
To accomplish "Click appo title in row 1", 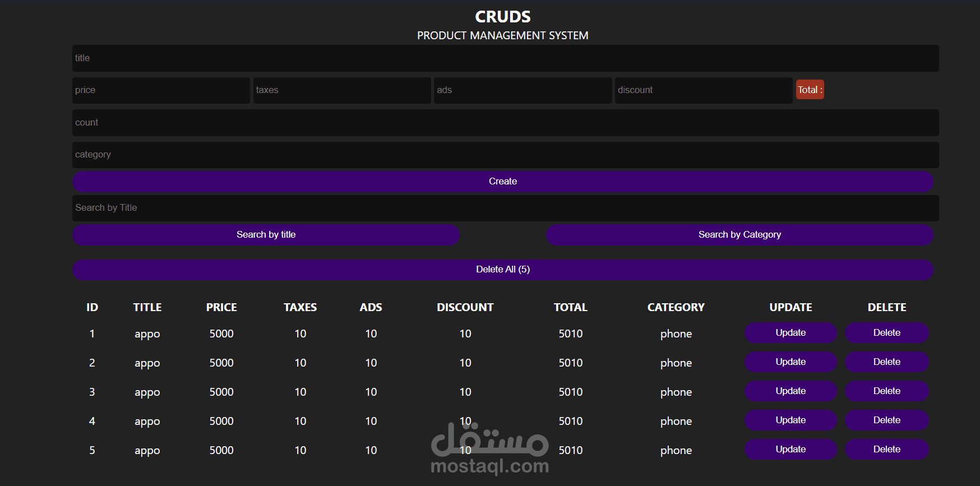I will [x=147, y=334].
